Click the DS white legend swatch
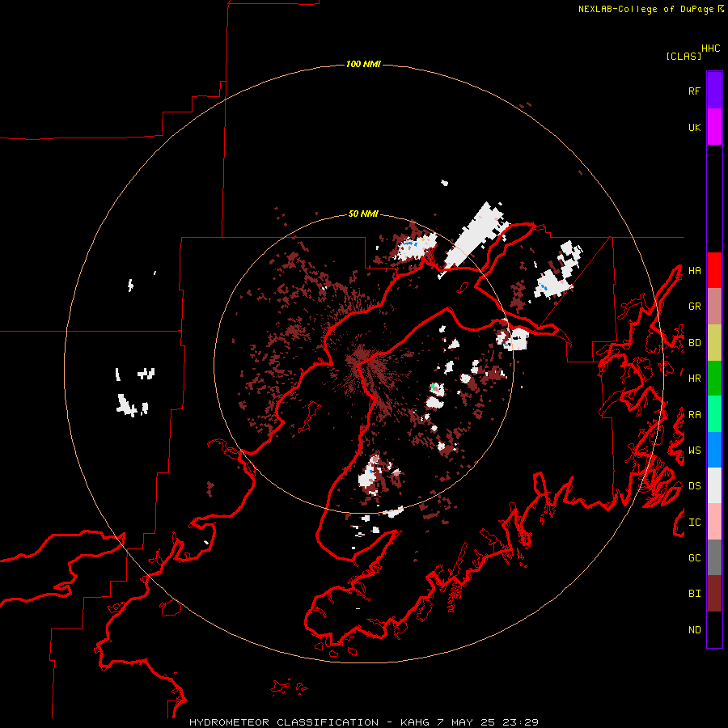This screenshot has height=728, width=728. pos(714,485)
